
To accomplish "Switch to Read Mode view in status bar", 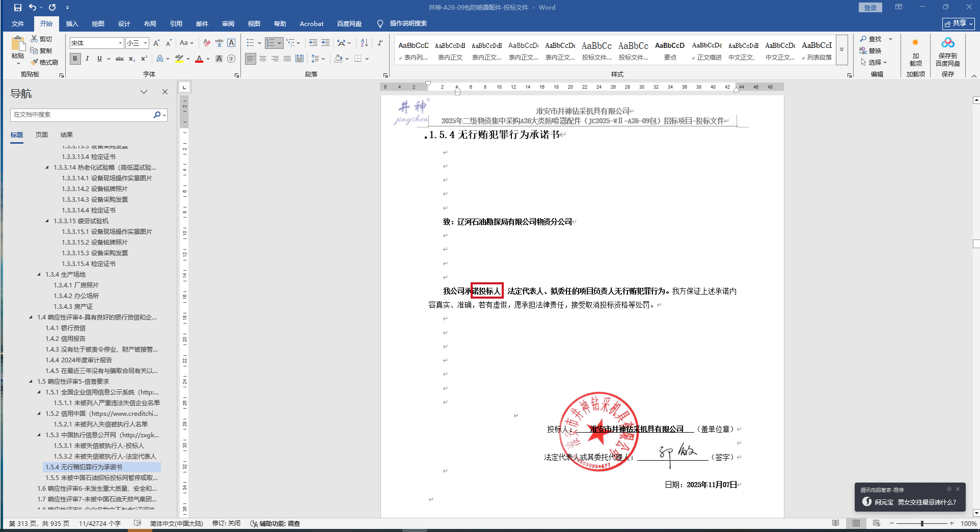I will point(835,523).
